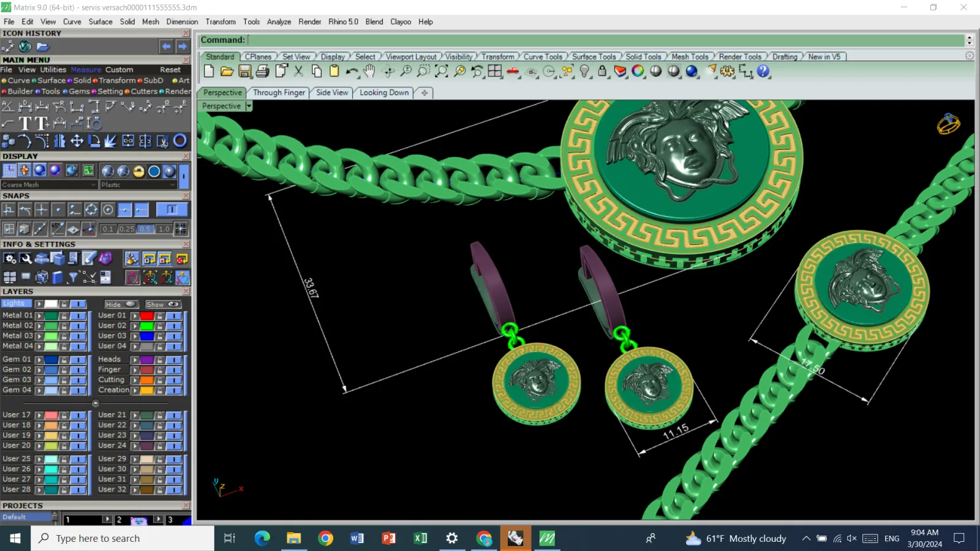Click the Show layers button

tap(163, 304)
